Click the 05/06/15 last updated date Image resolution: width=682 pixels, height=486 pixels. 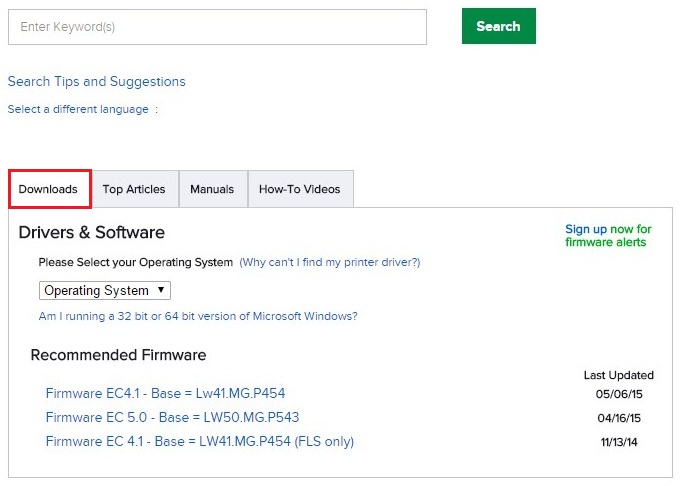click(x=618, y=394)
